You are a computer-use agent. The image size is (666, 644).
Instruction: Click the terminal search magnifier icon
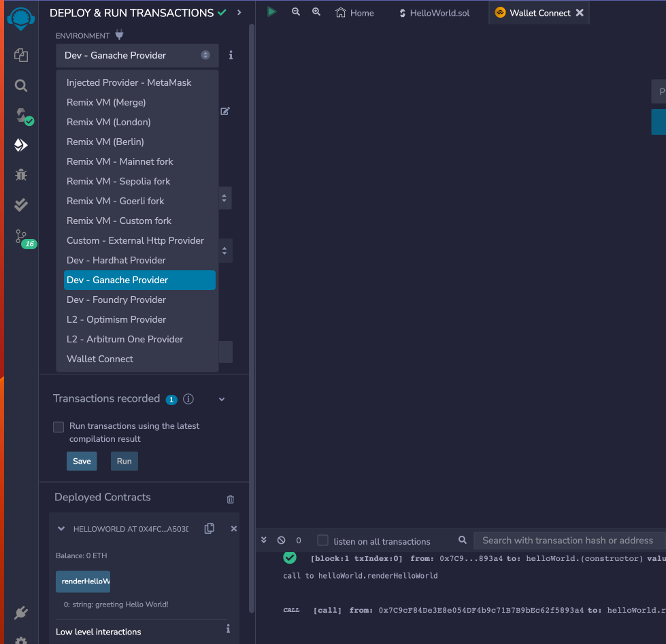pos(463,540)
